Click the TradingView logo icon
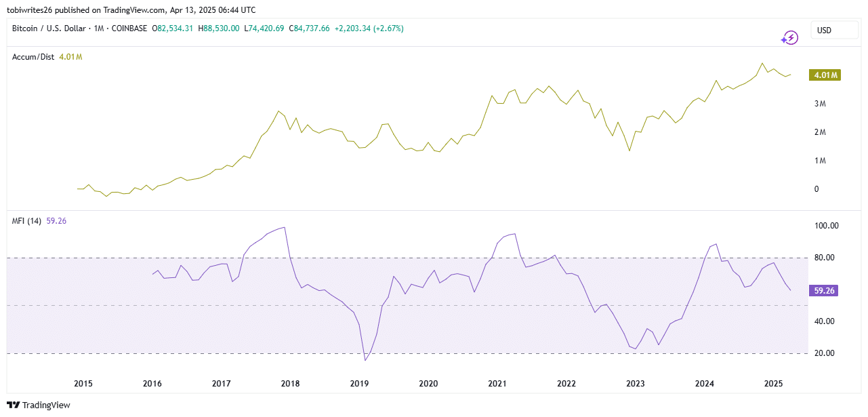 (x=13, y=405)
